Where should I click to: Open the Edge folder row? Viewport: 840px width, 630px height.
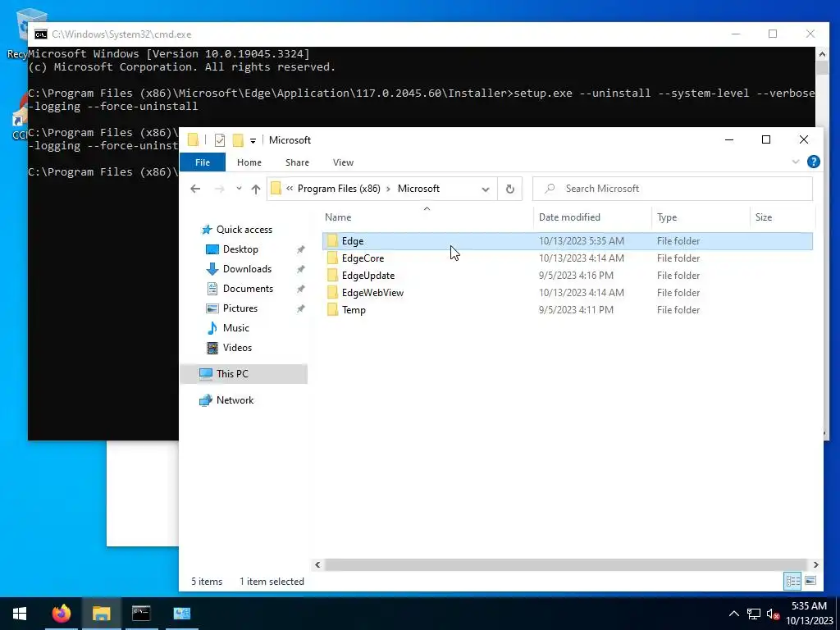click(x=568, y=241)
